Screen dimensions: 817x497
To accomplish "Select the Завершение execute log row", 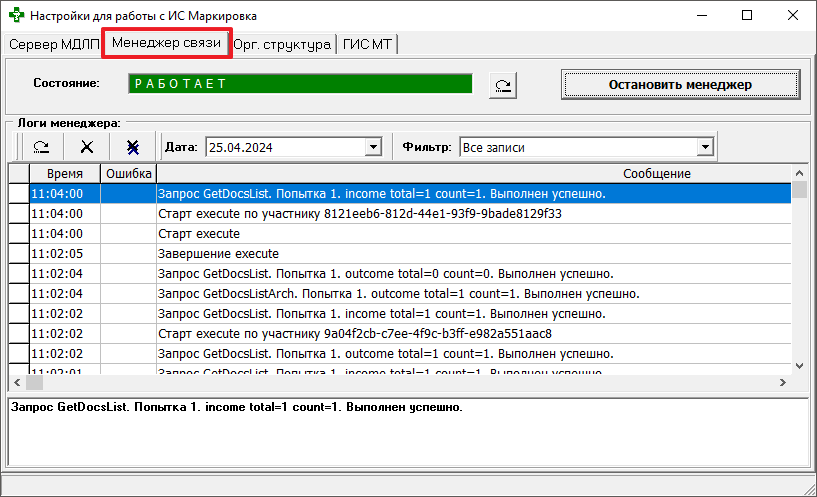I will (218, 254).
